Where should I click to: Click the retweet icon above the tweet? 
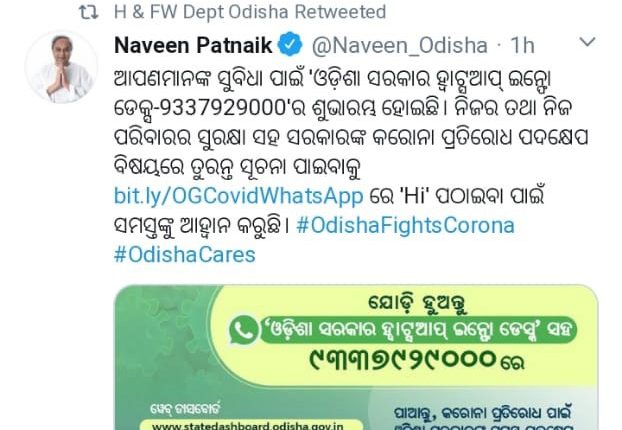coord(88,12)
